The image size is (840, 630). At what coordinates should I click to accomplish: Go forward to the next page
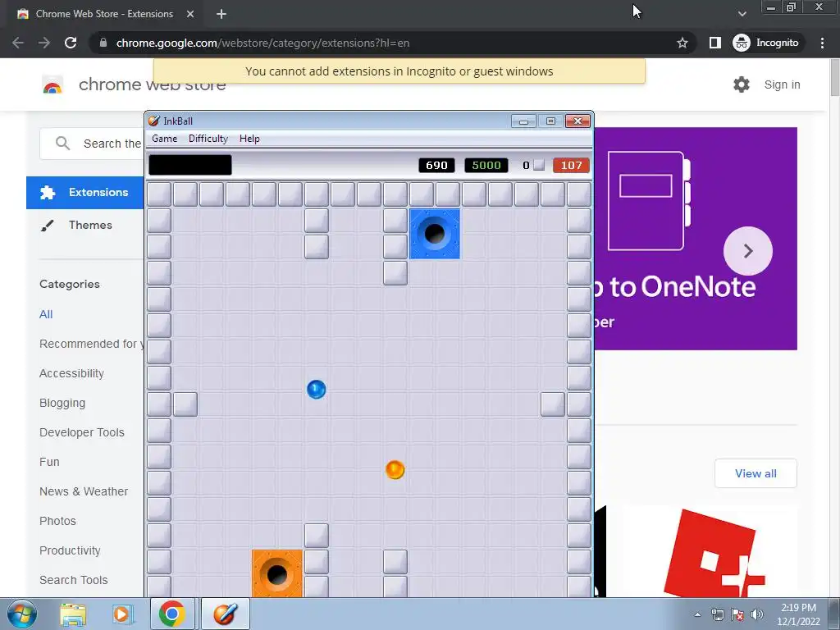(x=44, y=43)
